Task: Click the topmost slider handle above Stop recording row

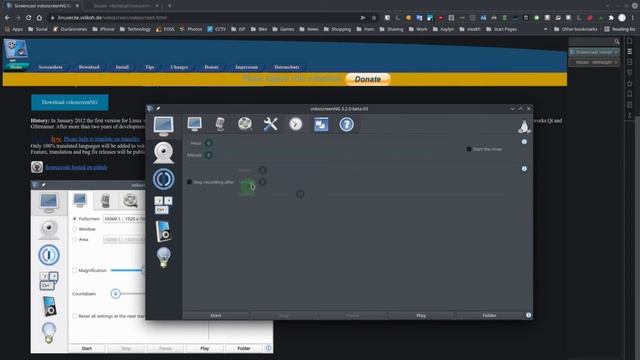Action: point(262,170)
